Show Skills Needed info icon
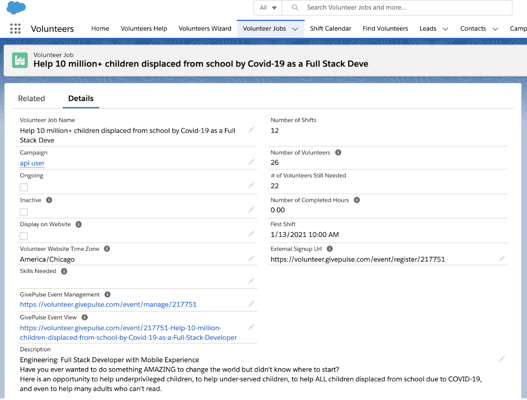 pos(64,271)
